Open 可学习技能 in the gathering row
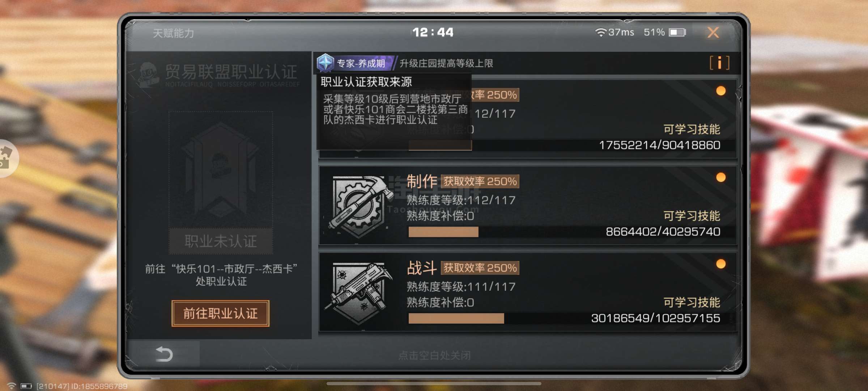 pyautogui.click(x=692, y=129)
